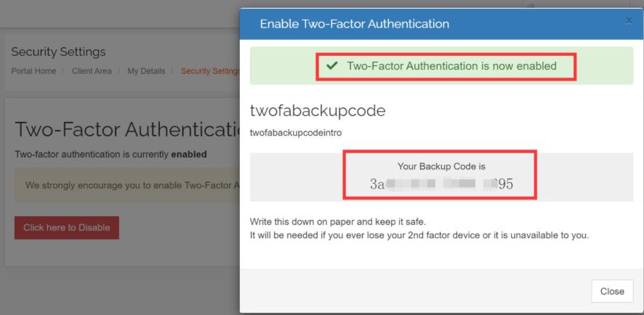
Task: Click the "lose your 2nd factor device" sentence
Action: [419, 235]
